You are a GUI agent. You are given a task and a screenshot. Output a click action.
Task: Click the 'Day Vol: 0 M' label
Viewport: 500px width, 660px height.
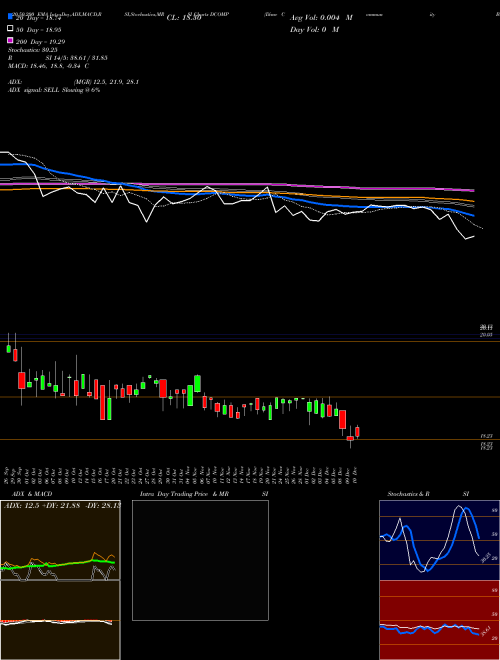point(314,29)
